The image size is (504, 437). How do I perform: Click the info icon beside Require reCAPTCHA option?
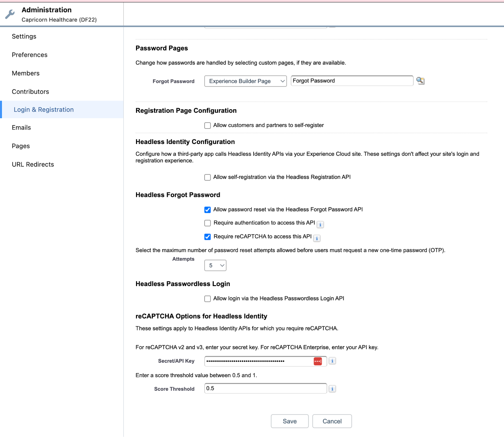click(x=317, y=238)
